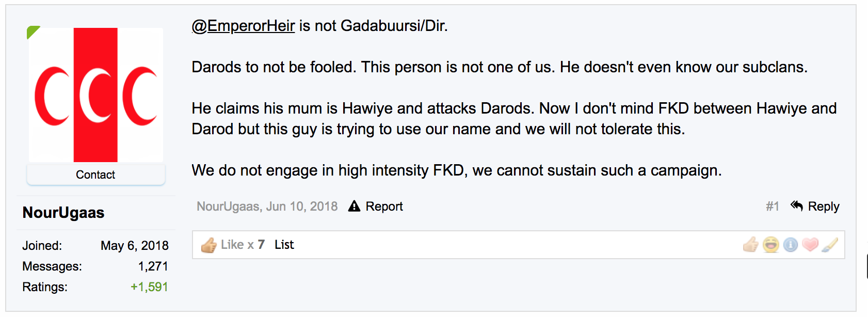The image size is (868, 317).
Task: Open NourUgaas's red striped avatar
Action: 96,95
